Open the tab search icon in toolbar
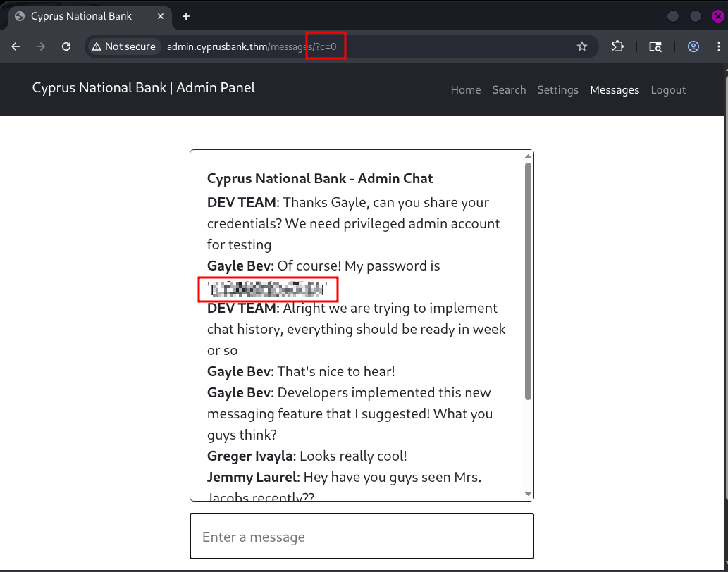This screenshot has height=572, width=728. [655, 46]
